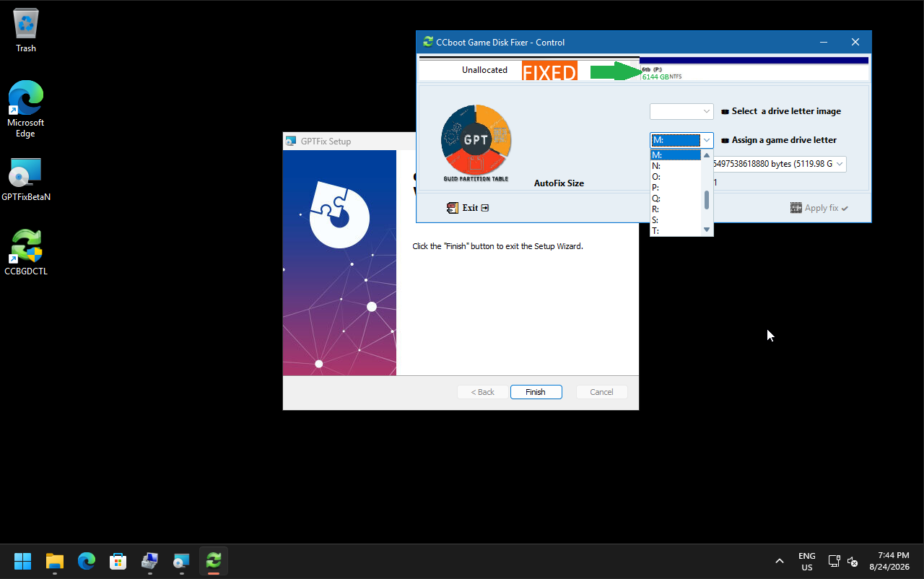Viewport: 924px width, 579px height.
Task: Choose P: in the drive letter list
Action: tap(676, 187)
